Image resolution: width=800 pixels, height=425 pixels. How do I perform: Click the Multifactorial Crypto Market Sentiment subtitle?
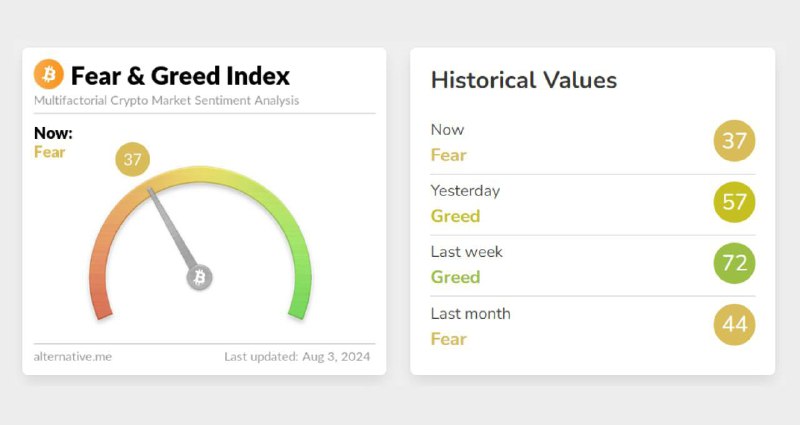point(166,100)
